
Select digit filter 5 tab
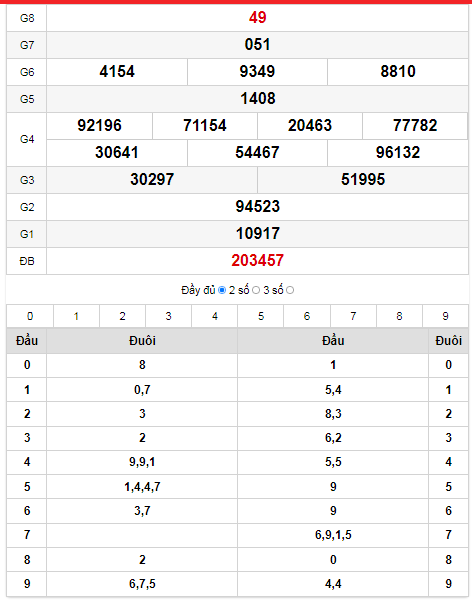coord(261,316)
